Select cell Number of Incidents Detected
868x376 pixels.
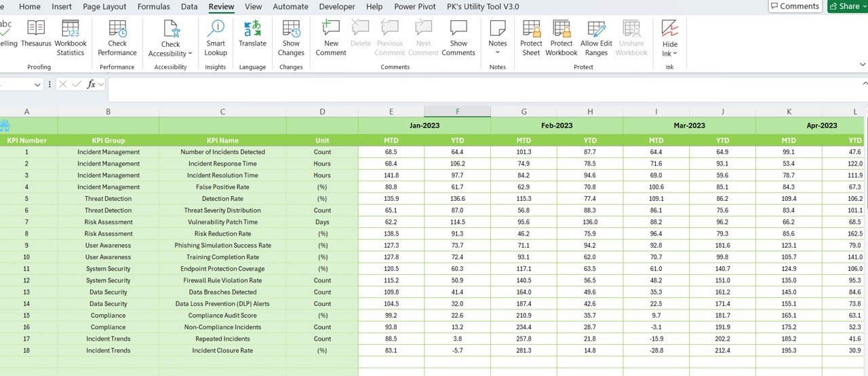[x=222, y=152]
